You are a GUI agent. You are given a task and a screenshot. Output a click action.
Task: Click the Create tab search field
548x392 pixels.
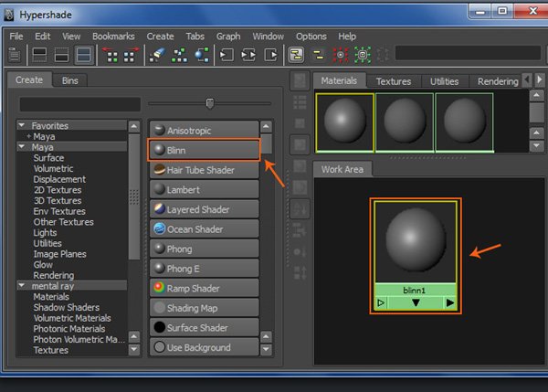point(80,104)
